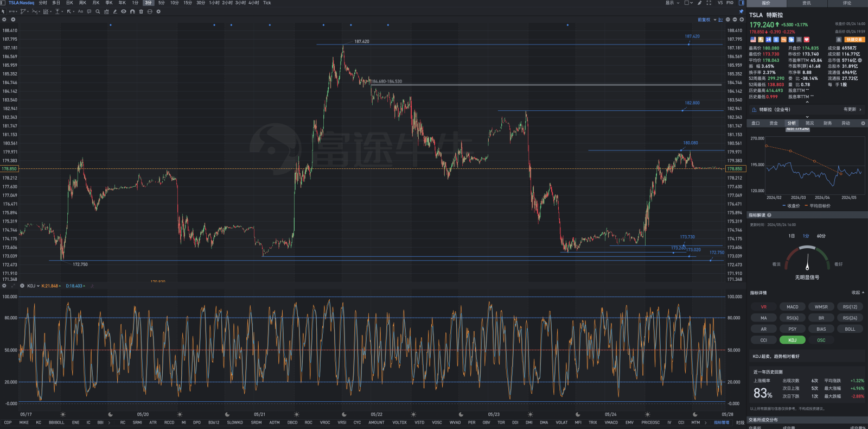
Task: Open right panel tab settings gear
Action: coord(863,123)
